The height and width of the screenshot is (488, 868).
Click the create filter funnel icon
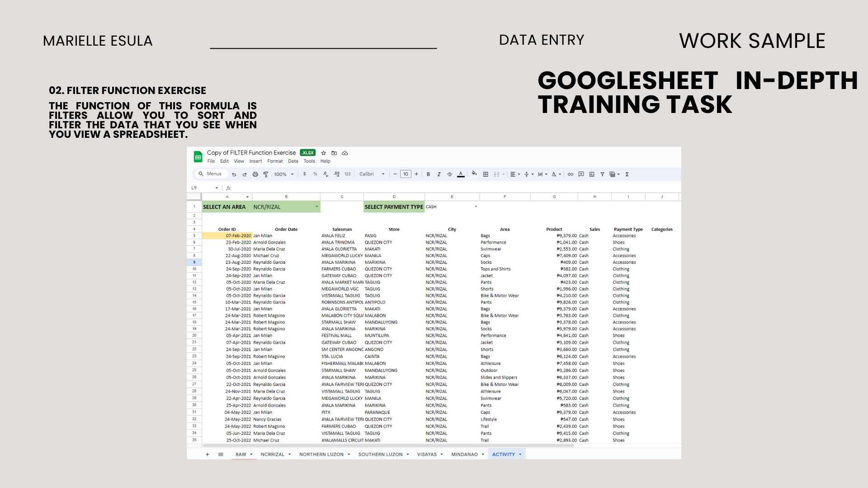pyautogui.click(x=602, y=174)
